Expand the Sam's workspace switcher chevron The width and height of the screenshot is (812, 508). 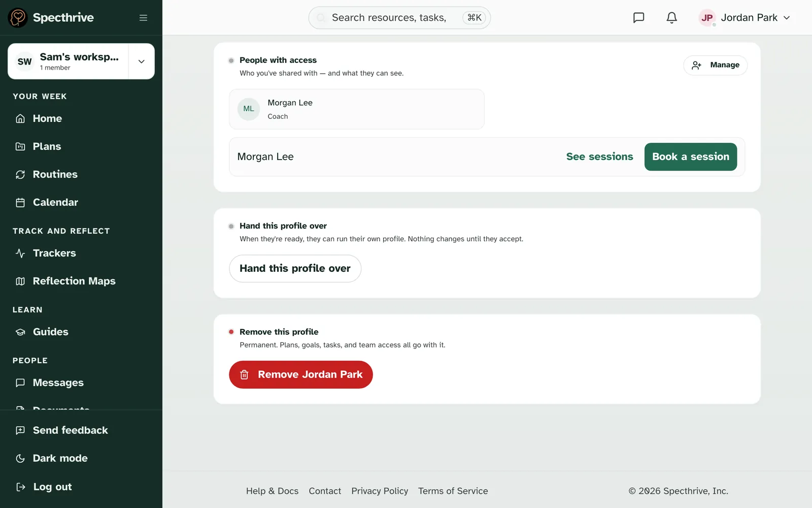tap(142, 61)
